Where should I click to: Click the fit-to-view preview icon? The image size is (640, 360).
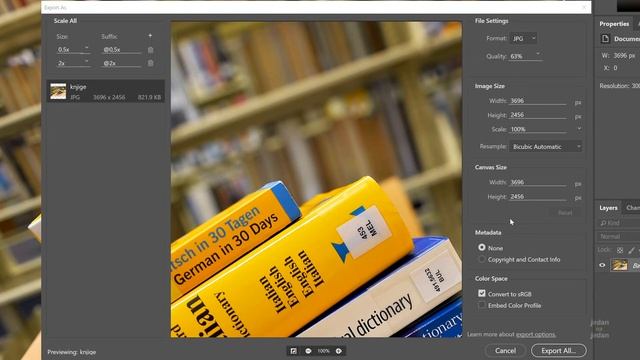point(293,351)
